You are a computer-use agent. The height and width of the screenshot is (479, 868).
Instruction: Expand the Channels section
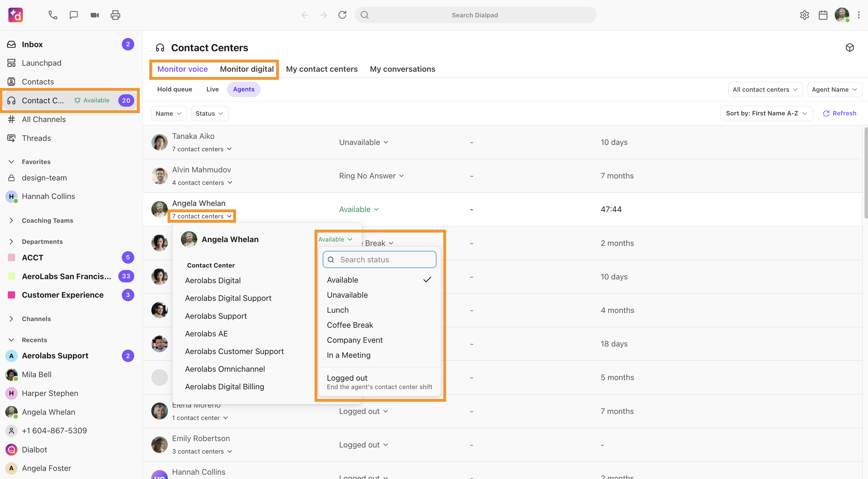11,319
